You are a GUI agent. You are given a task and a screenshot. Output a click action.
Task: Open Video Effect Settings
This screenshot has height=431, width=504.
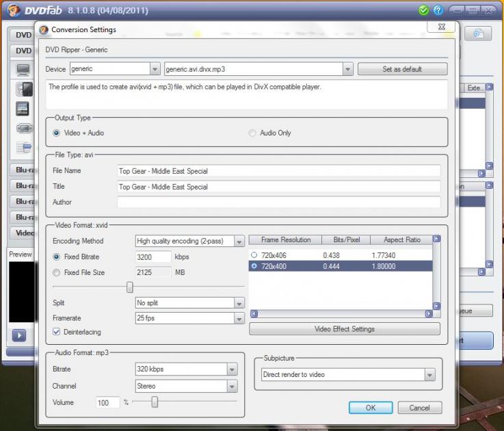(344, 329)
